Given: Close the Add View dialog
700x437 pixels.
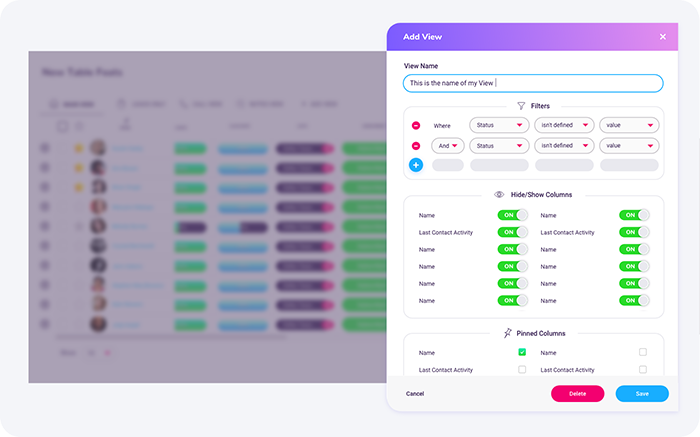Looking at the screenshot, I should [662, 37].
